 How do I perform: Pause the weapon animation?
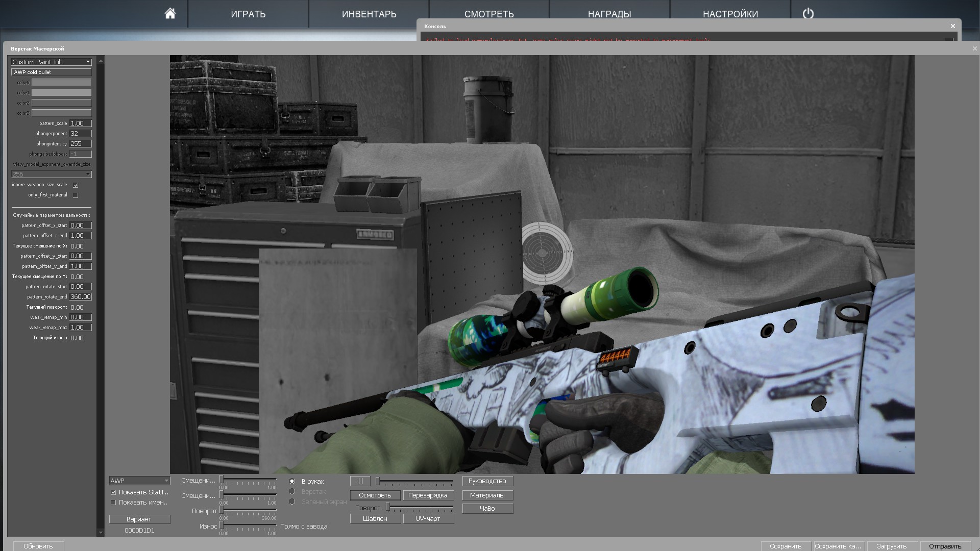360,481
